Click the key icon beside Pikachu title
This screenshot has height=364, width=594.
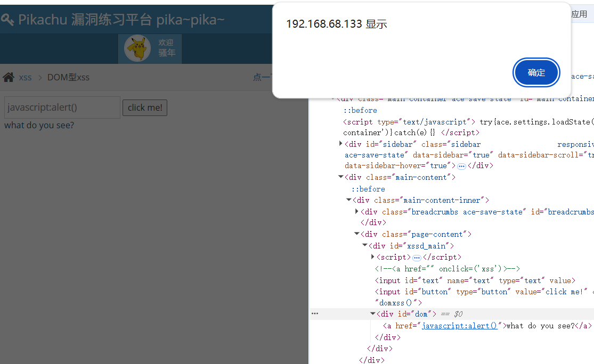click(7, 19)
